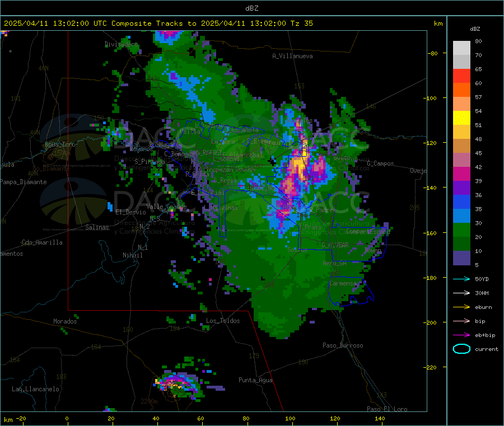Click the white 30HM arrow legend icon
The height and width of the screenshot is (426, 504).
461,293
